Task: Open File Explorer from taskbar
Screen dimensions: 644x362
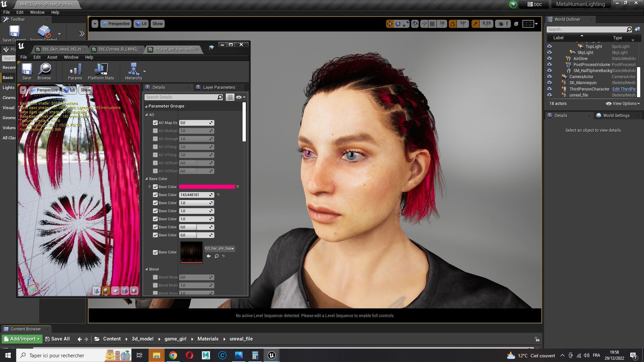Action: click(x=156, y=355)
